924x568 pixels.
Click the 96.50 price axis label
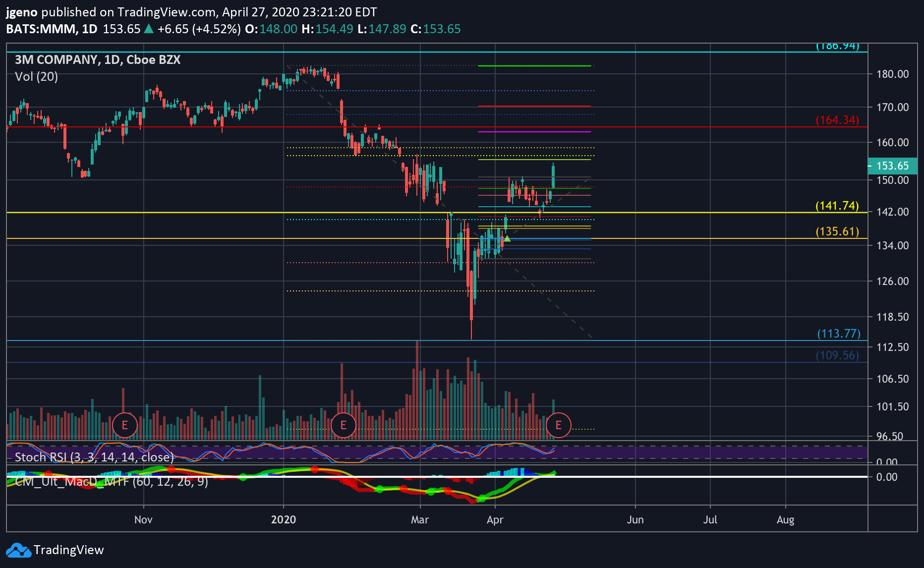coord(890,436)
